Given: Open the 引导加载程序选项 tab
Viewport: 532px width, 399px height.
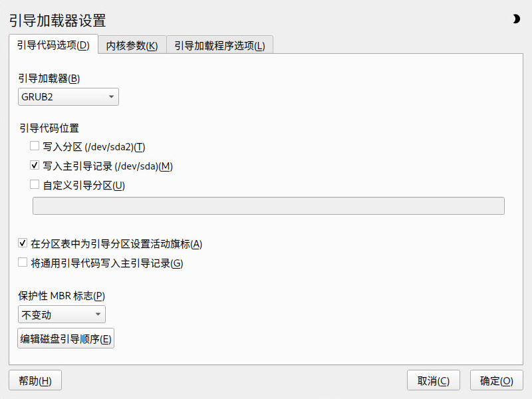Looking at the screenshot, I should pyautogui.click(x=219, y=45).
